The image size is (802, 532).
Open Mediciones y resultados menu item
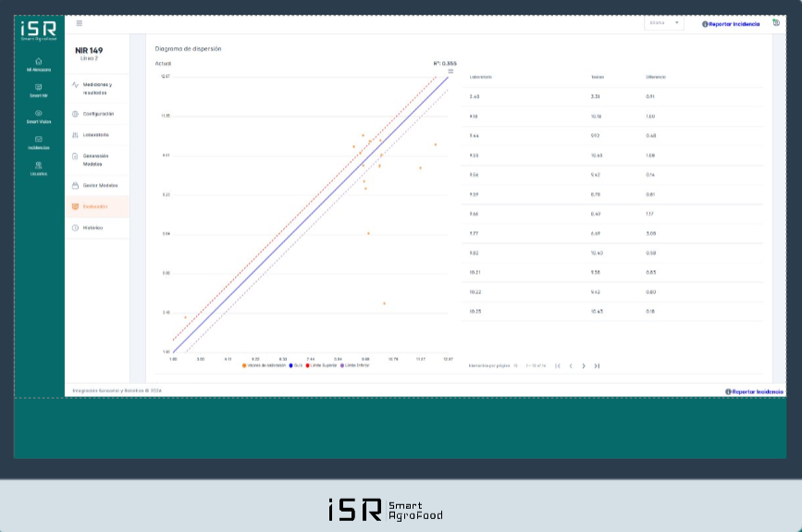point(97,89)
